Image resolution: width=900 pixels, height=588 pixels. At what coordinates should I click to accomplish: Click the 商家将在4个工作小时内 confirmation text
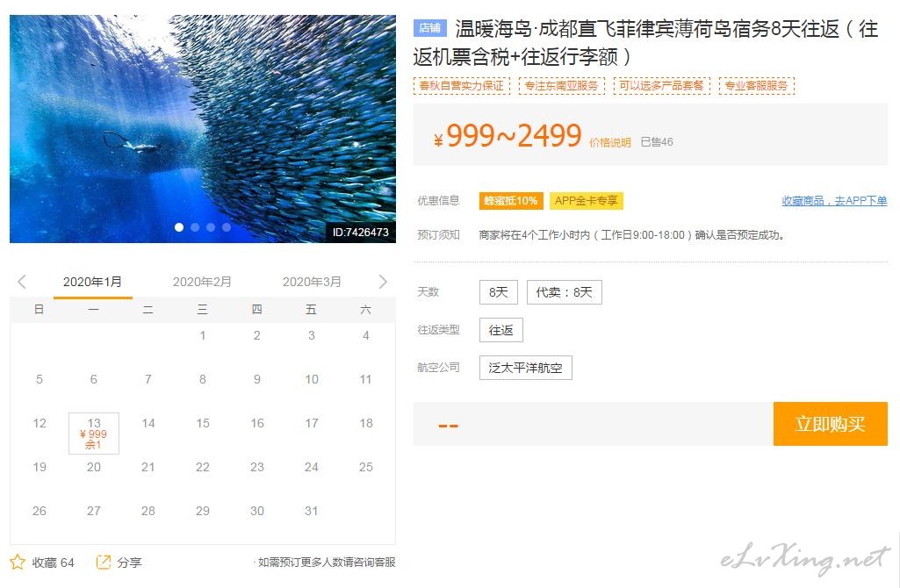click(632, 234)
